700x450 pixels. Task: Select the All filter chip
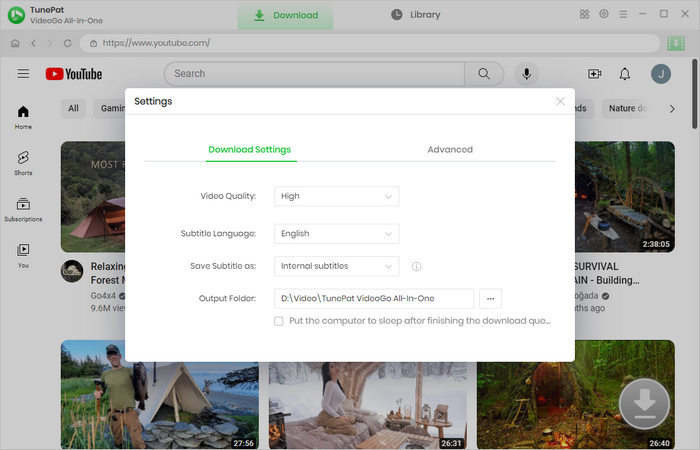coord(73,109)
